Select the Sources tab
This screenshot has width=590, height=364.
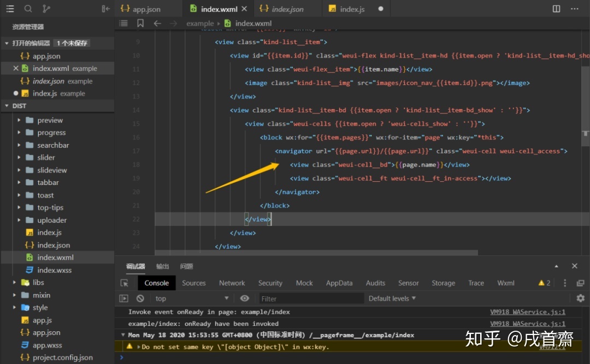tap(194, 283)
